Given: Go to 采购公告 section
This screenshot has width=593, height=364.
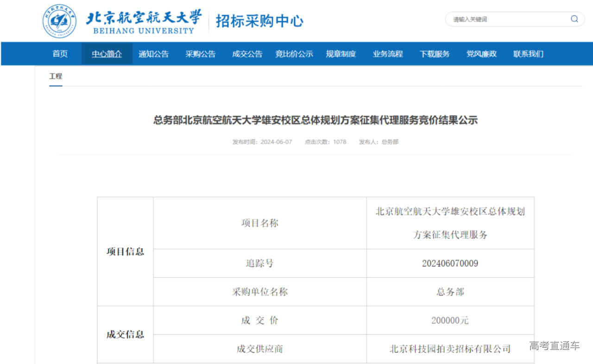Looking at the screenshot, I should [200, 54].
